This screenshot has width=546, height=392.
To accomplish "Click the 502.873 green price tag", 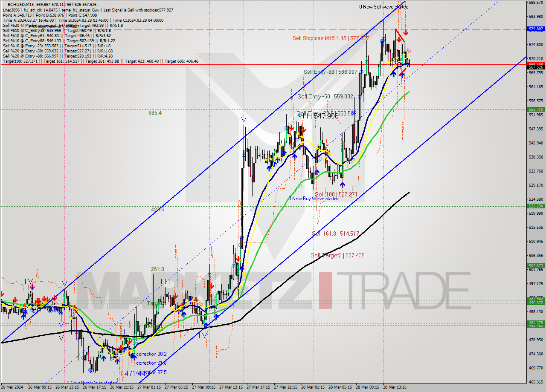I will point(536,266).
